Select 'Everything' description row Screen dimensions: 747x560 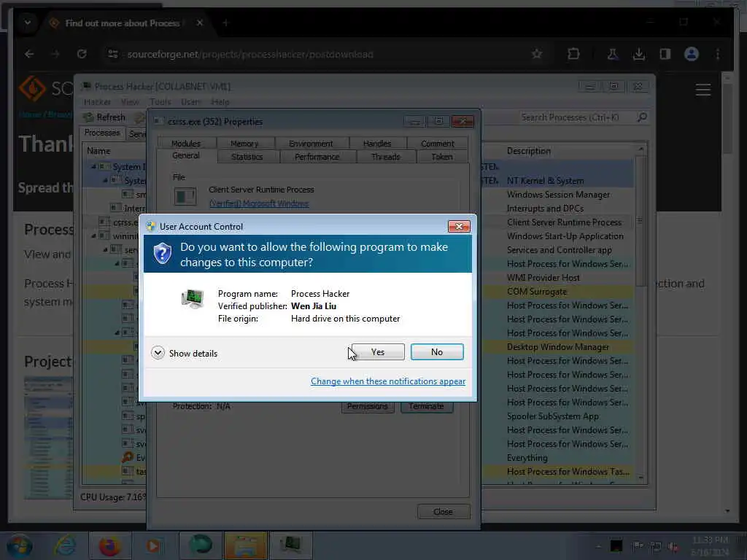[x=527, y=458]
